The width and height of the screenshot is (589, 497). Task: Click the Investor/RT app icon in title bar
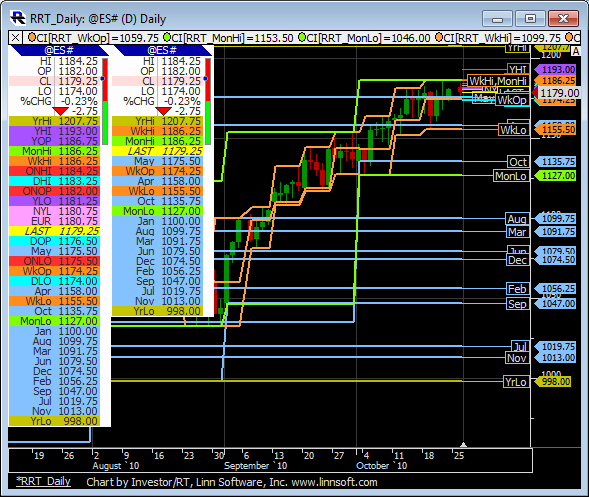pyautogui.click(x=18, y=18)
